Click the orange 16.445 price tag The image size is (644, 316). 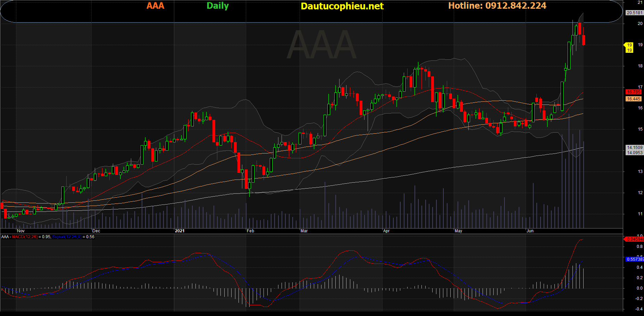634,99
